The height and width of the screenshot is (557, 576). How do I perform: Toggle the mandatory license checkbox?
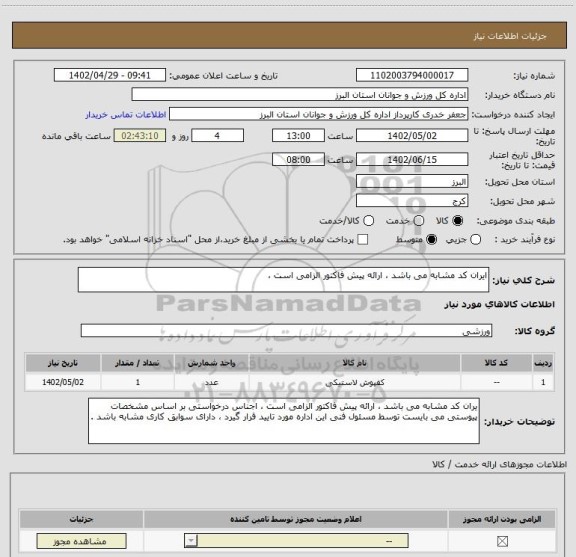click(502, 541)
